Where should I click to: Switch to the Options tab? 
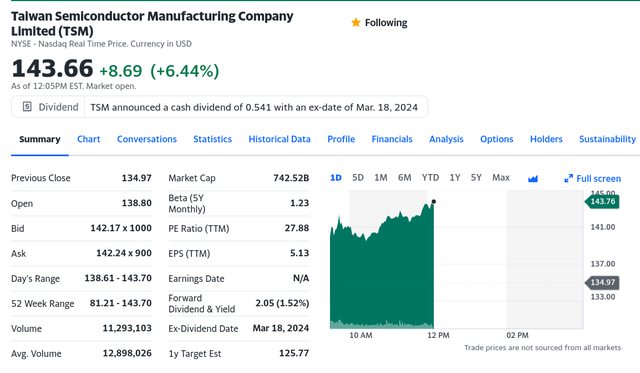(496, 139)
